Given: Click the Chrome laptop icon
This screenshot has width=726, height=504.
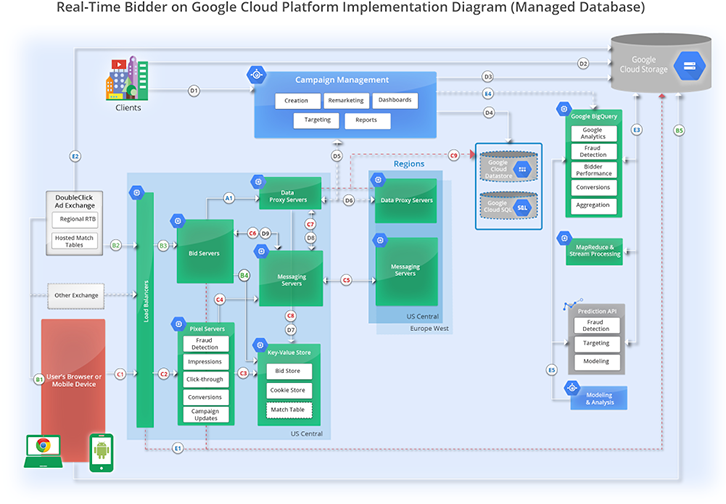Looking at the screenshot, I should pyautogui.click(x=44, y=451).
